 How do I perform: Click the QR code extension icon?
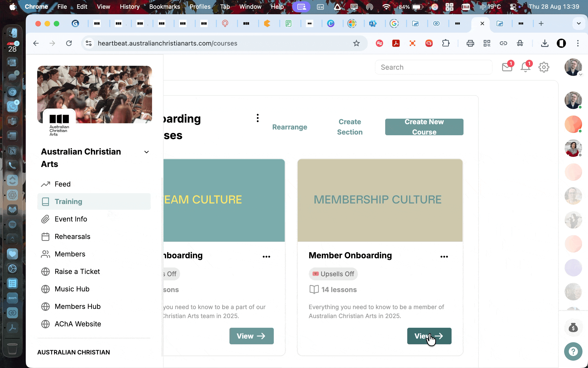point(487,43)
